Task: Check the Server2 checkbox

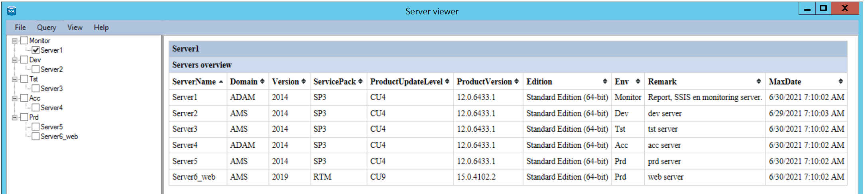Action: (x=36, y=69)
